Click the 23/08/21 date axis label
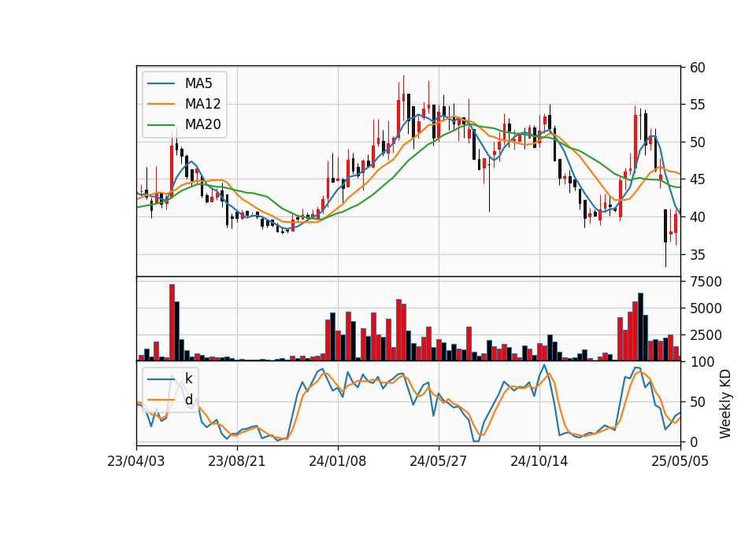The height and width of the screenshot is (543, 756). coord(237,461)
